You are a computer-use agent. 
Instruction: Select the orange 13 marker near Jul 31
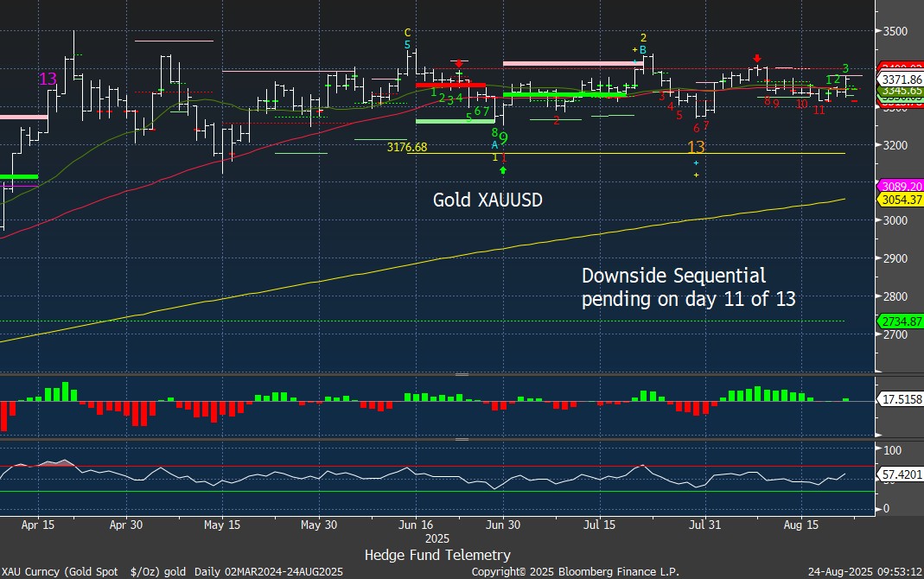pos(696,147)
